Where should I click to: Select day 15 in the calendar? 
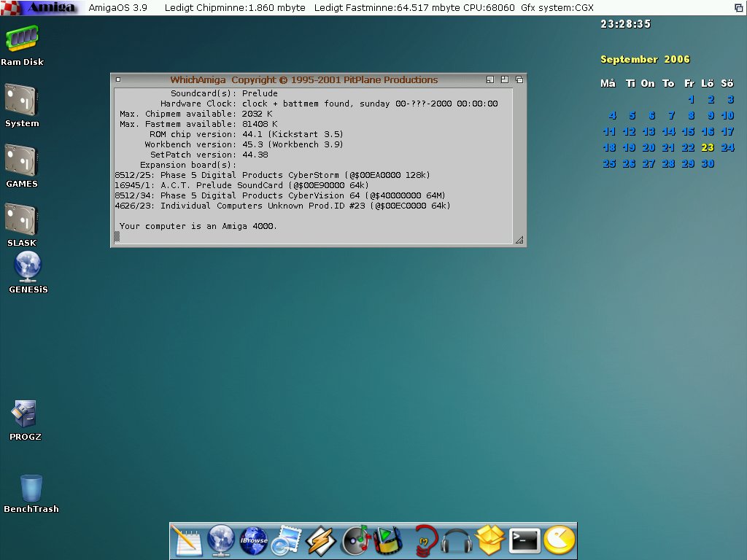[x=687, y=131]
